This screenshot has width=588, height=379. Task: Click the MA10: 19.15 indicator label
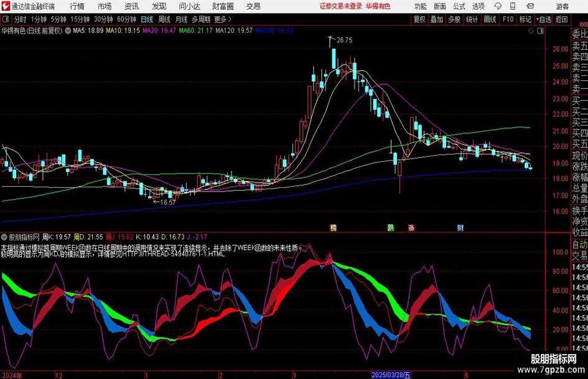123,30
